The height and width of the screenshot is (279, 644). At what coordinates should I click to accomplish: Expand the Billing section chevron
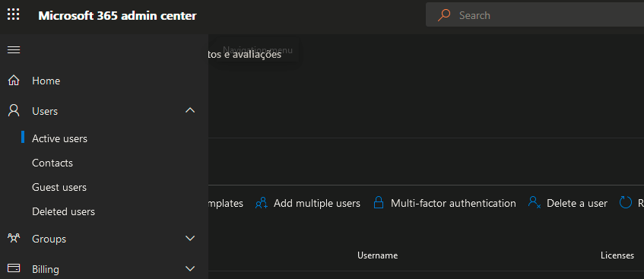(x=190, y=268)
